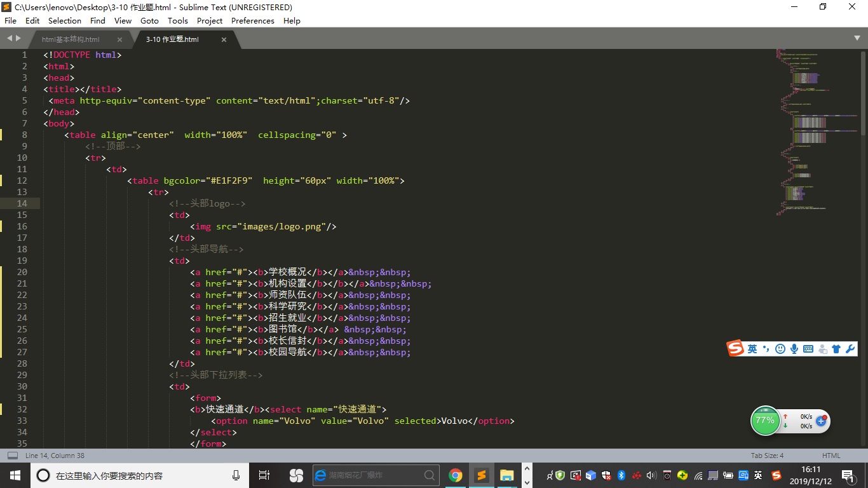Click line number 14 in the gutter
Image resolution: width=868 pixels, height=488 pixels.
click(x=22, y=203)
